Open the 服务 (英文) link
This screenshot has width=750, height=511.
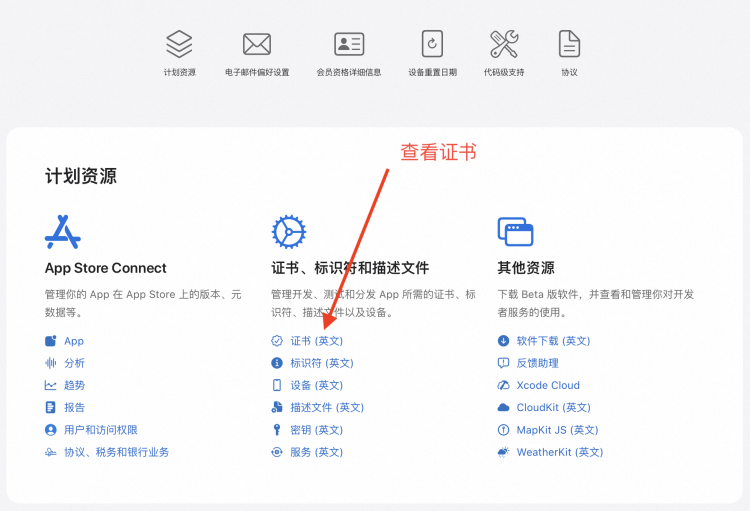(x=316, y=452)
